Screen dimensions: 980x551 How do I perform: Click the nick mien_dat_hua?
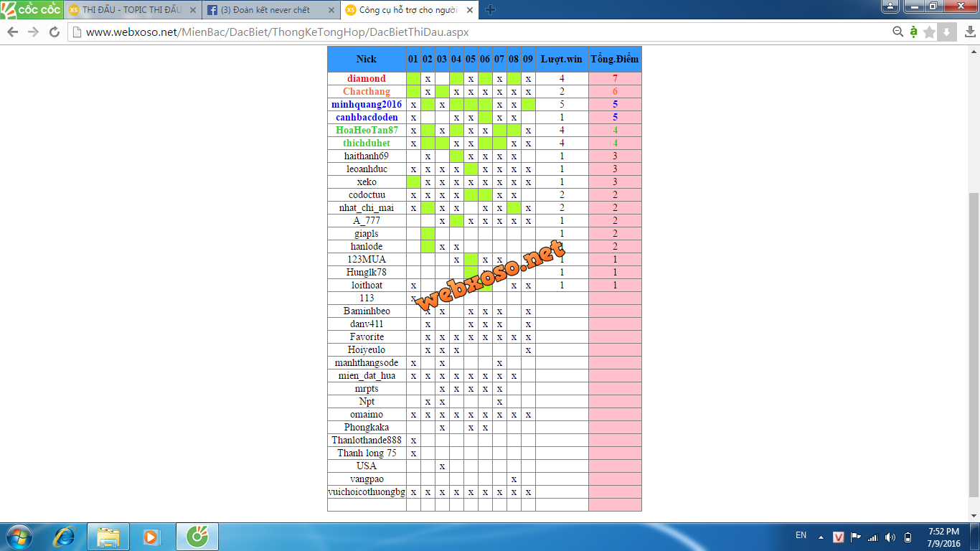click(367, 376)
